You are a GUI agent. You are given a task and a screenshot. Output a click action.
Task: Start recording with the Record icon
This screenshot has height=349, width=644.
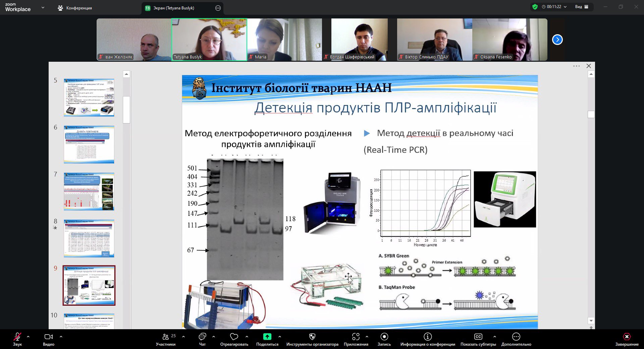tap(384, 337)
